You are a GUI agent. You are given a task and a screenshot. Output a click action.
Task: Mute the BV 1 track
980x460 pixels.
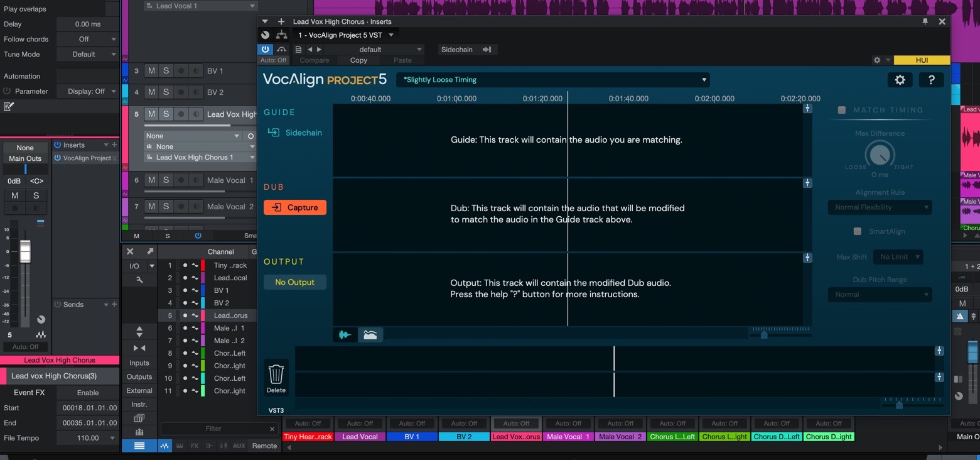pyautogui.click(x=151, y=71)
